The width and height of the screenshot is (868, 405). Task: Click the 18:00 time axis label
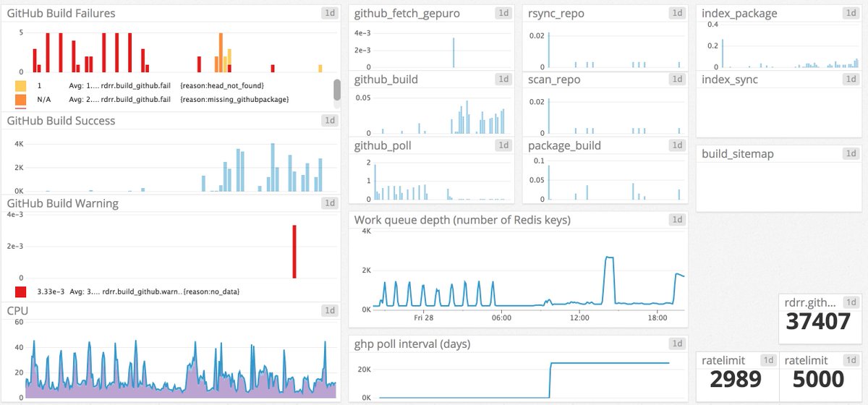(x=658, y=317)
